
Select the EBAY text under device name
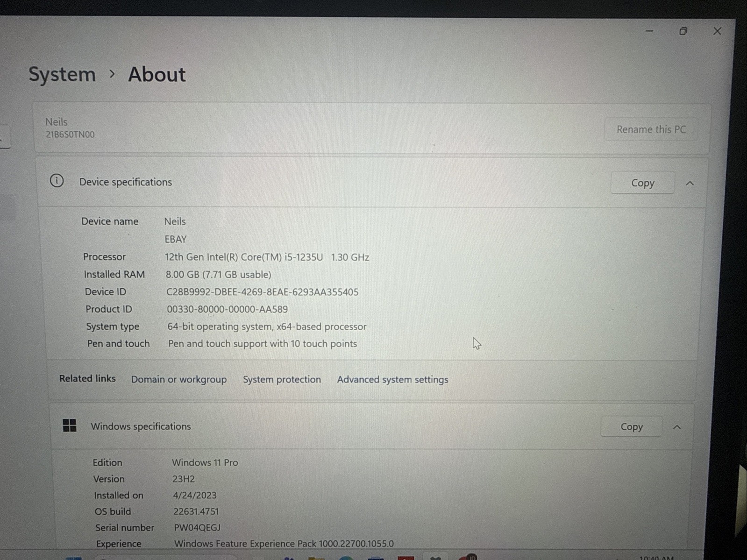175,239
